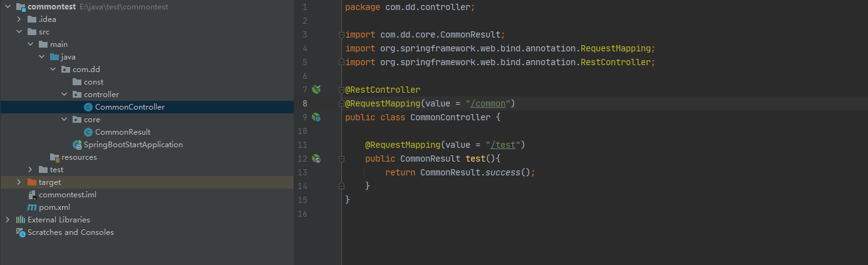This screenshot has width=868, height=265.
Task: Click the RequestMapping import on line 4
Action: tap(500, 48)
